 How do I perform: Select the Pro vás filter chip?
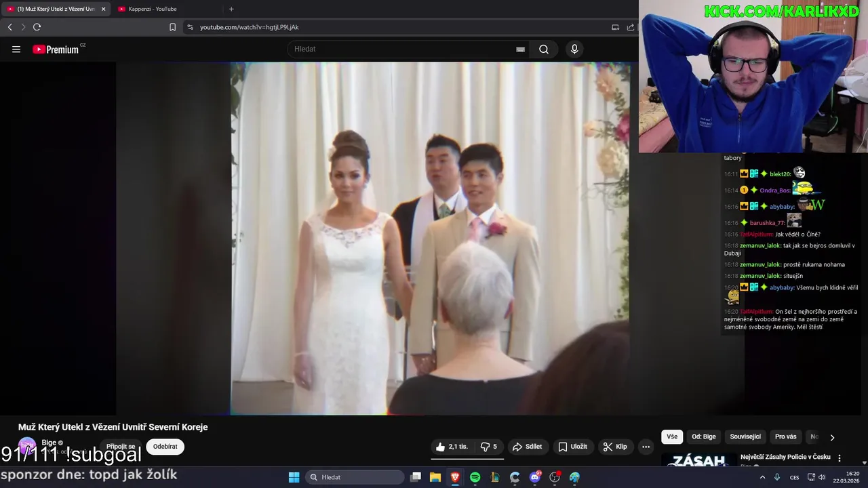(786, 436)
